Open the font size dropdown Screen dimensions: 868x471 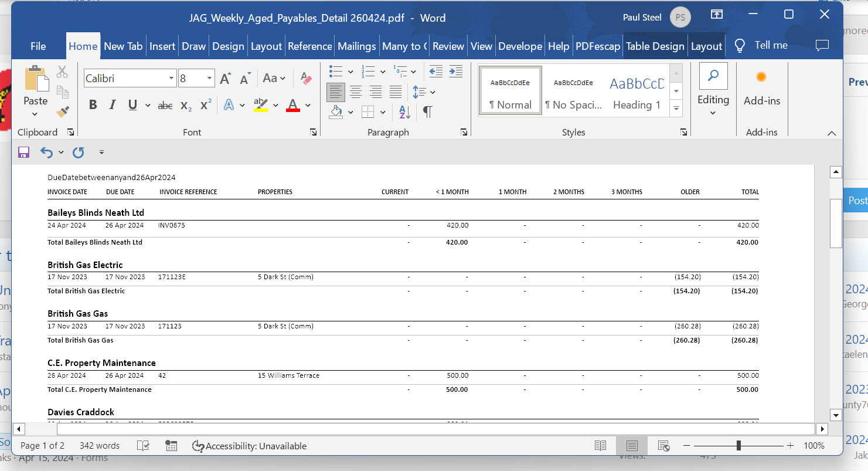[210, 78]
